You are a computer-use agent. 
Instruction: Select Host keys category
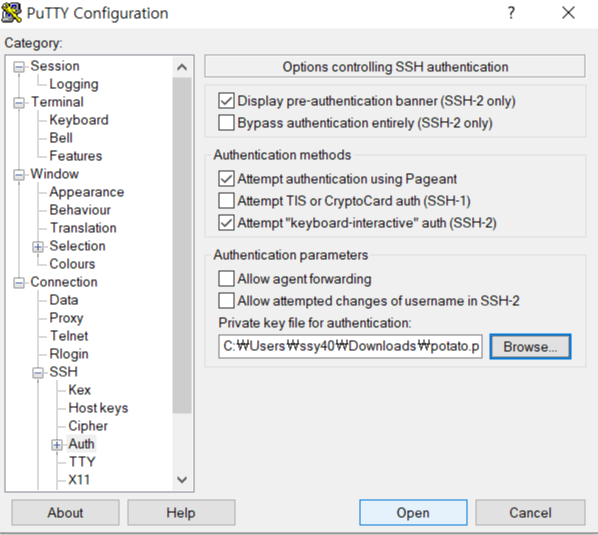[x=98, y=408]
